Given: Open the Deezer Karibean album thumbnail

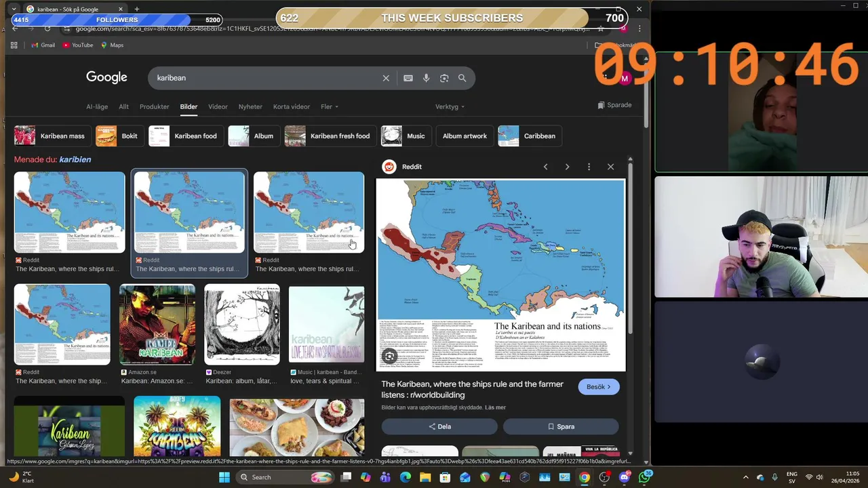Looking at the screenshot, I should pyautogui.click(x=242, y=325).
